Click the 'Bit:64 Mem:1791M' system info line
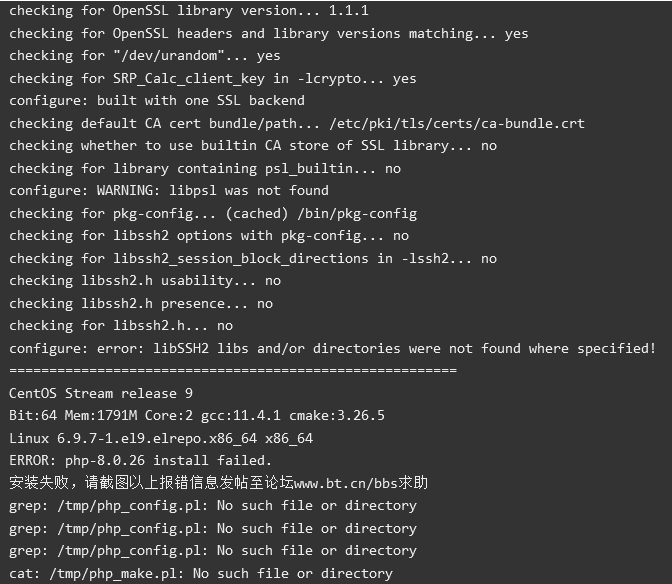The image size is (672, 584). coord(197,416)
